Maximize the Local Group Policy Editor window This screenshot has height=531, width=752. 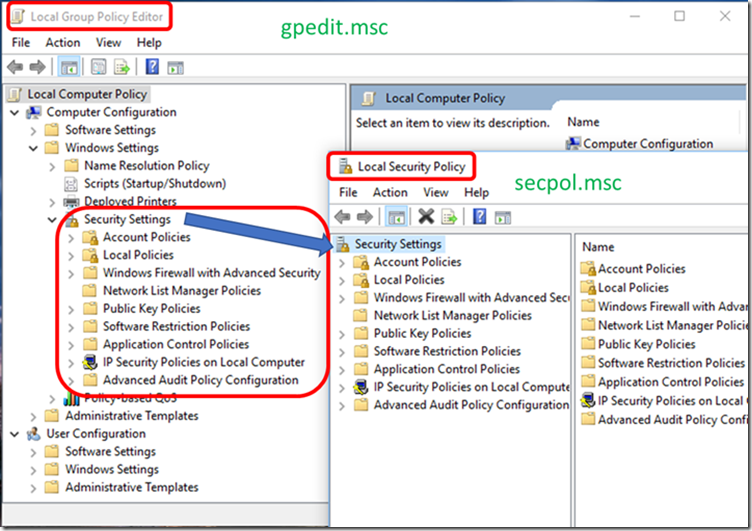(x=680, y=16)
